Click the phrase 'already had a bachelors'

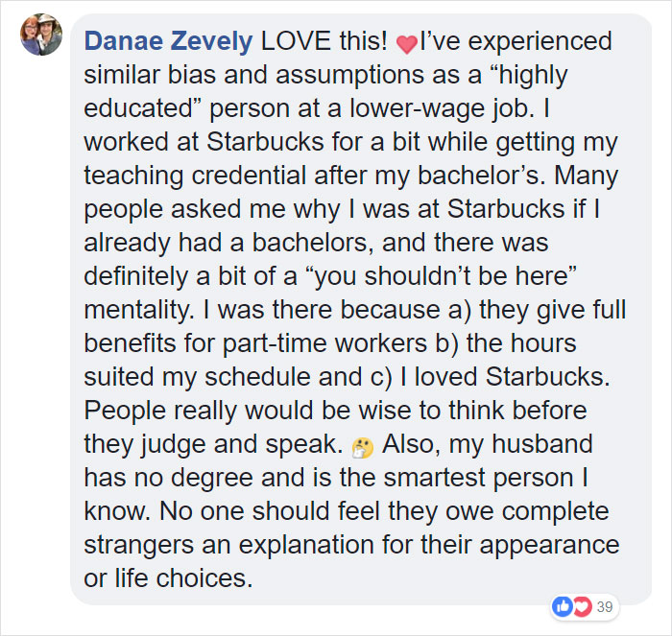click(x=226, y=243)
